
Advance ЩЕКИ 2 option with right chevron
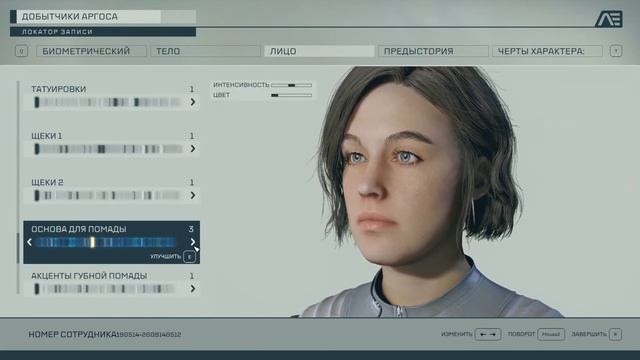(x=193, y=196)
